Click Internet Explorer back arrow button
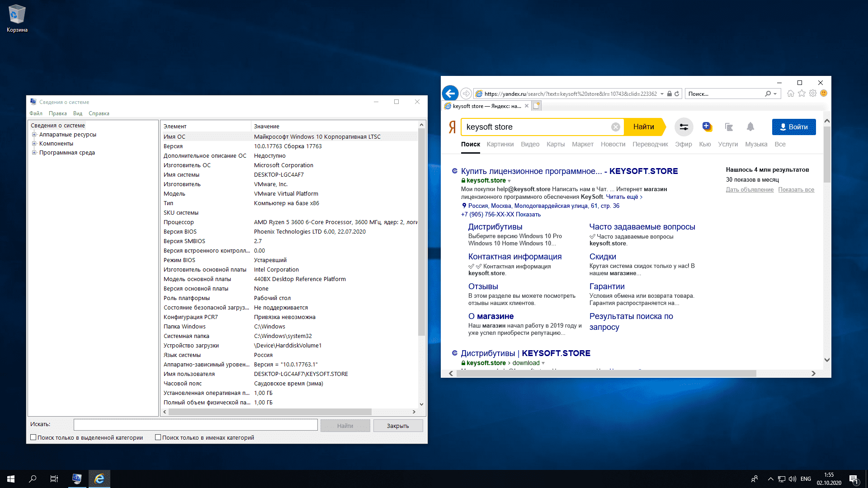The height and width of the screenshot is (488, 868). click(450, 94)
